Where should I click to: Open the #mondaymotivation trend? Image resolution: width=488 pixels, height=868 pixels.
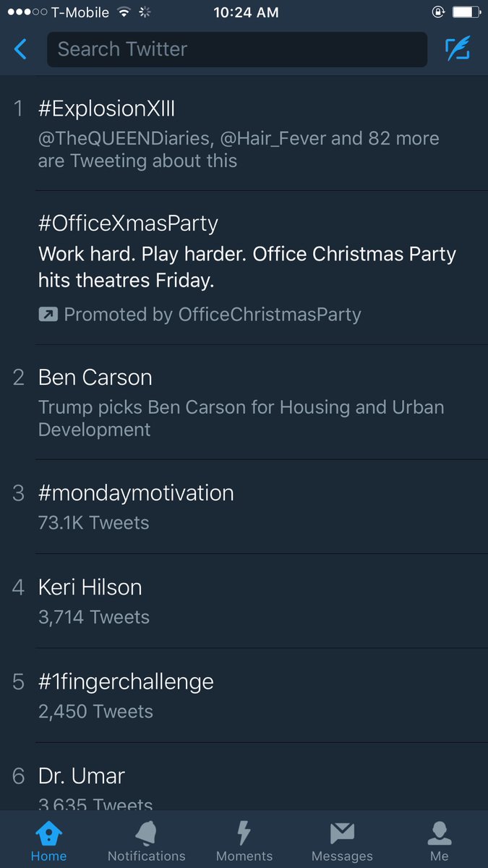(244, 507)
